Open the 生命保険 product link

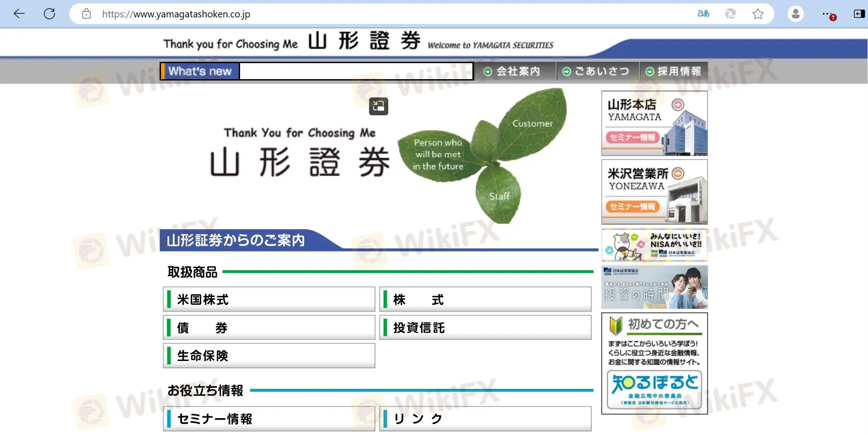269,355
